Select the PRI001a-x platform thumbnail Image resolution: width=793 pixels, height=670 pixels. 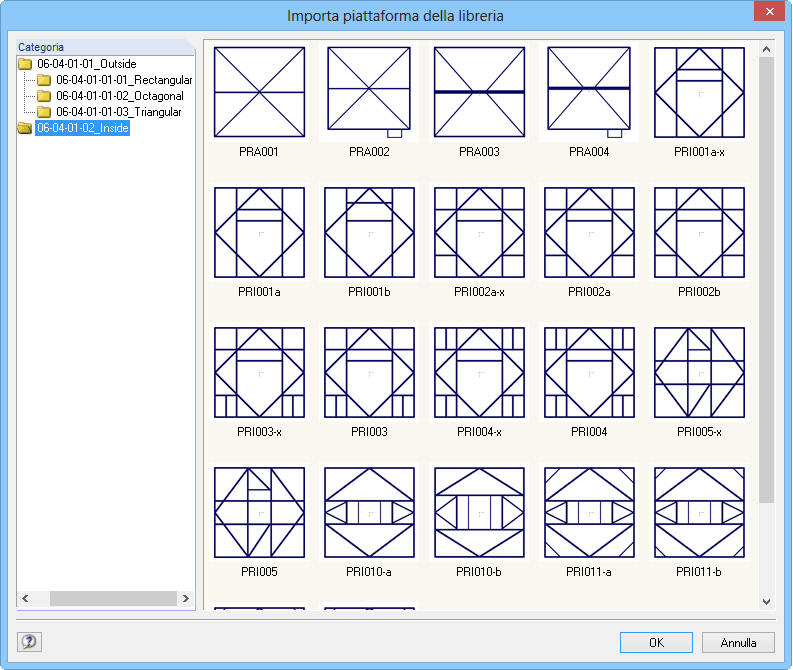[699, 92]
